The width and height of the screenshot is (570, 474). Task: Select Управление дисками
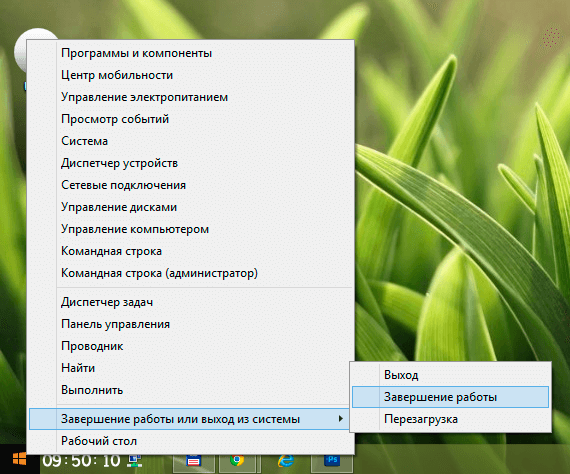point(190,207)
